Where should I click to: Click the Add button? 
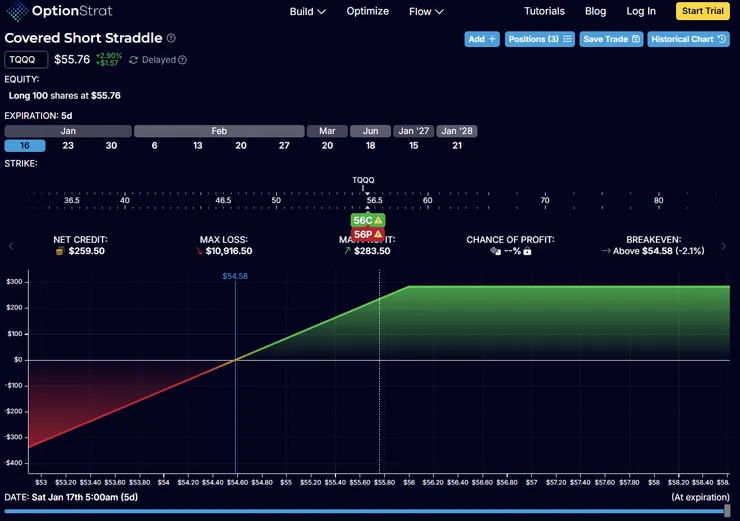[x=482, y=39]
